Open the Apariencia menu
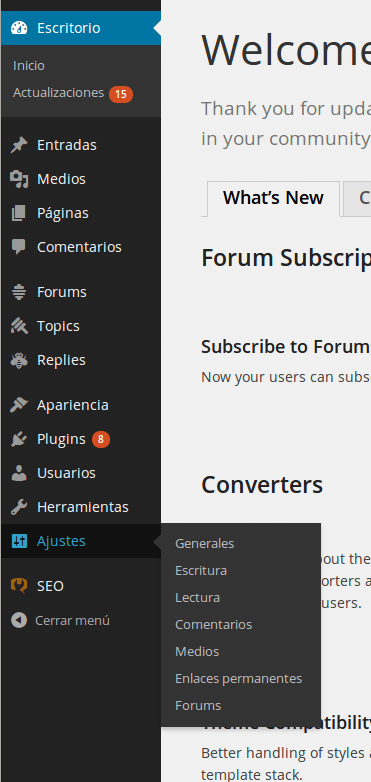 (81, 405)
